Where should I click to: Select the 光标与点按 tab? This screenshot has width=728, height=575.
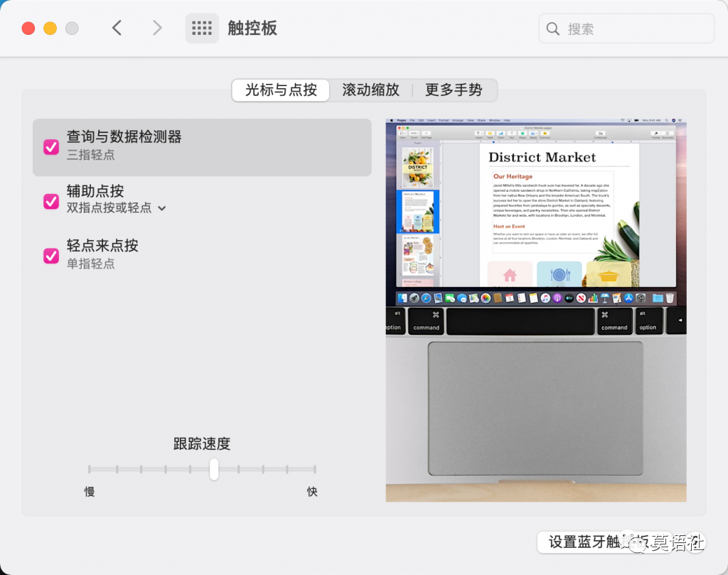tap(281, 90)
